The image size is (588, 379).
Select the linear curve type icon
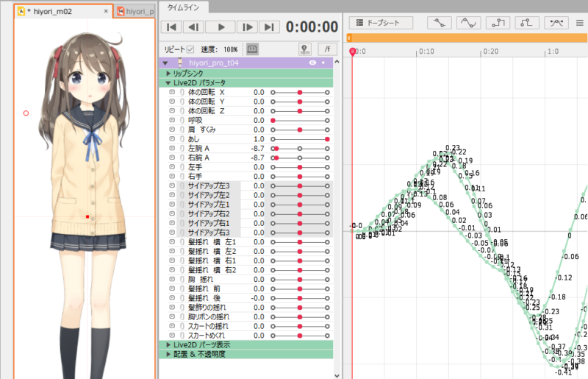439,23
